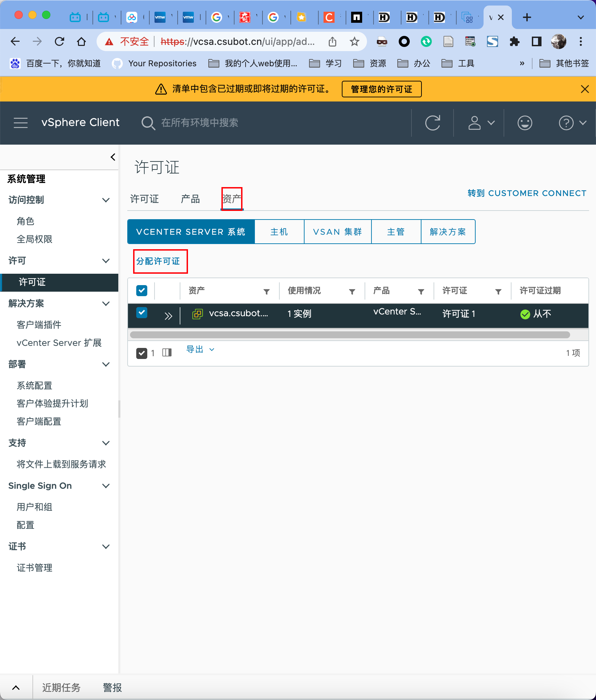Click the share icon in address bar

pos(332,42)
